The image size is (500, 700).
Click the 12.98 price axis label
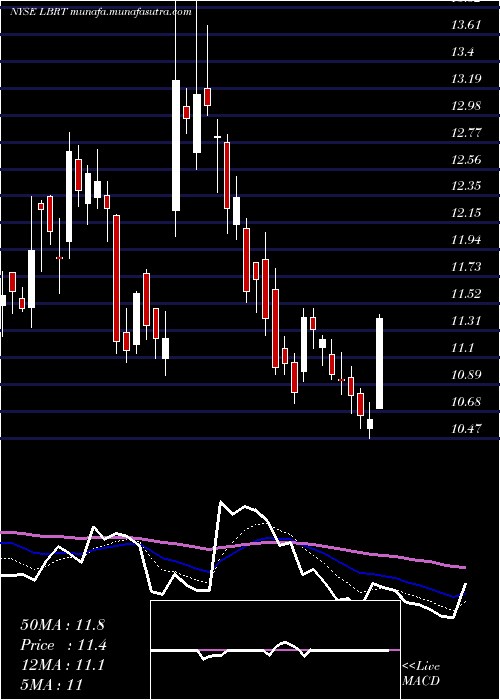point(466,106)
